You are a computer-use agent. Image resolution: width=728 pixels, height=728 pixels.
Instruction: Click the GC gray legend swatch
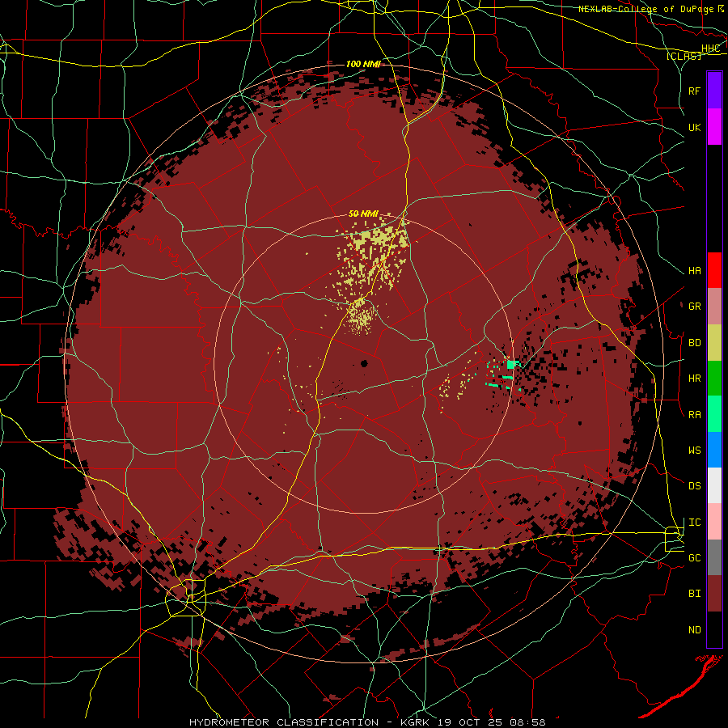pos(714,557)
